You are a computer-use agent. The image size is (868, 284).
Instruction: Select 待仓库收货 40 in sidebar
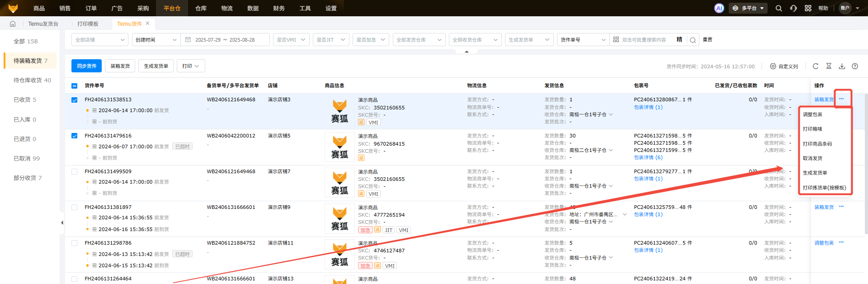32,80
